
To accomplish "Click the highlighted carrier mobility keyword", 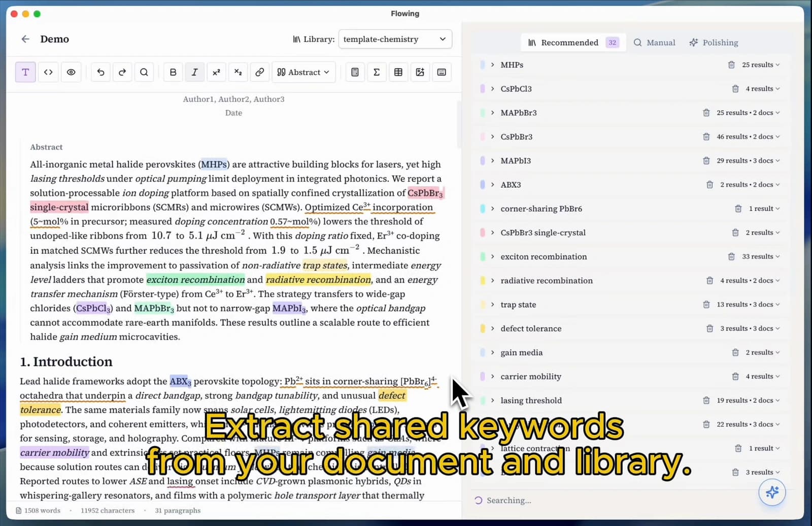I will (54, 452).
